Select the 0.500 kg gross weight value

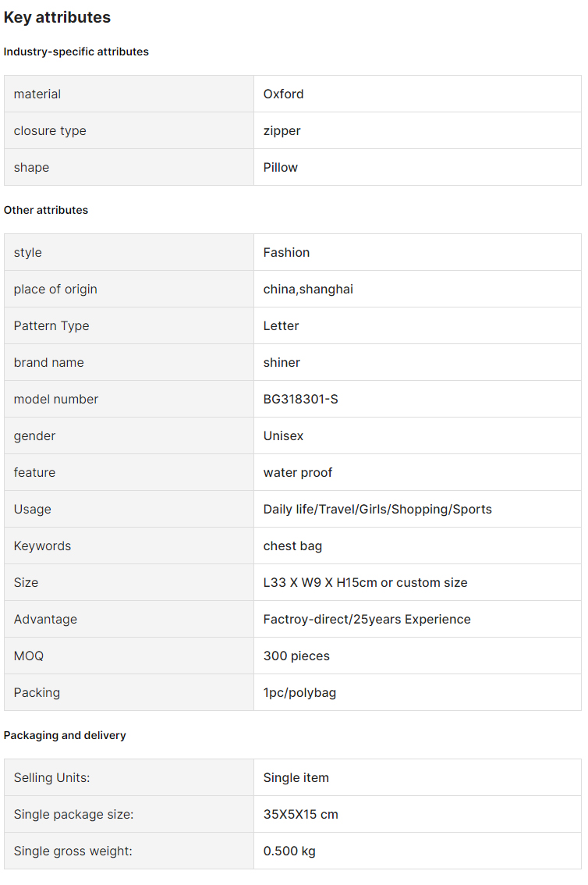pos(289,851)
